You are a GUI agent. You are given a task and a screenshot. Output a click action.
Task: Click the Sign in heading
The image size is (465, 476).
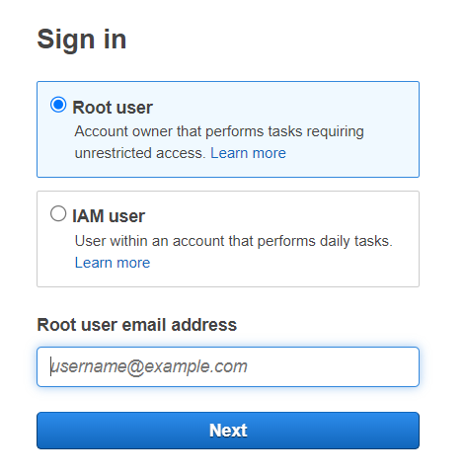point(82,40)
